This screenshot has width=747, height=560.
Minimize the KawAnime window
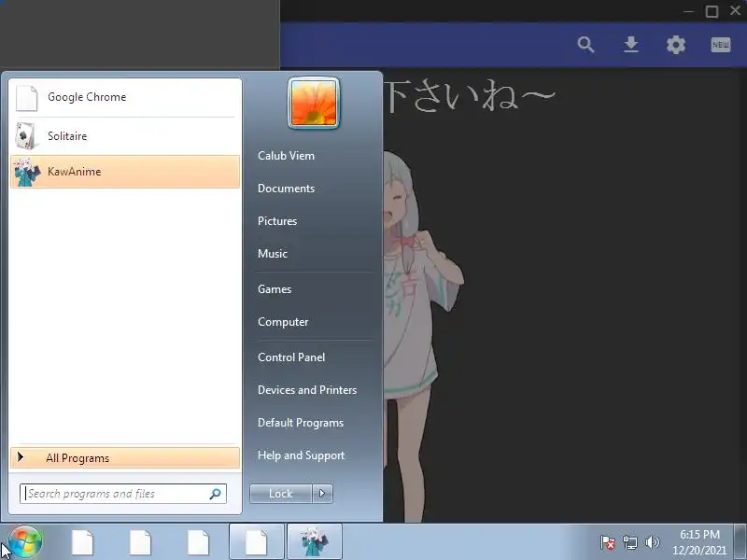688,11
